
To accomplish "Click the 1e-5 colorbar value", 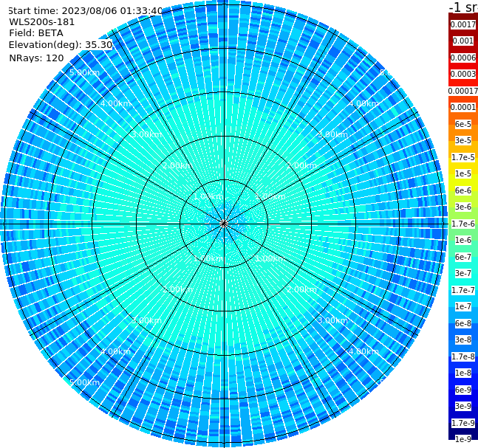I will coord(463,173).
